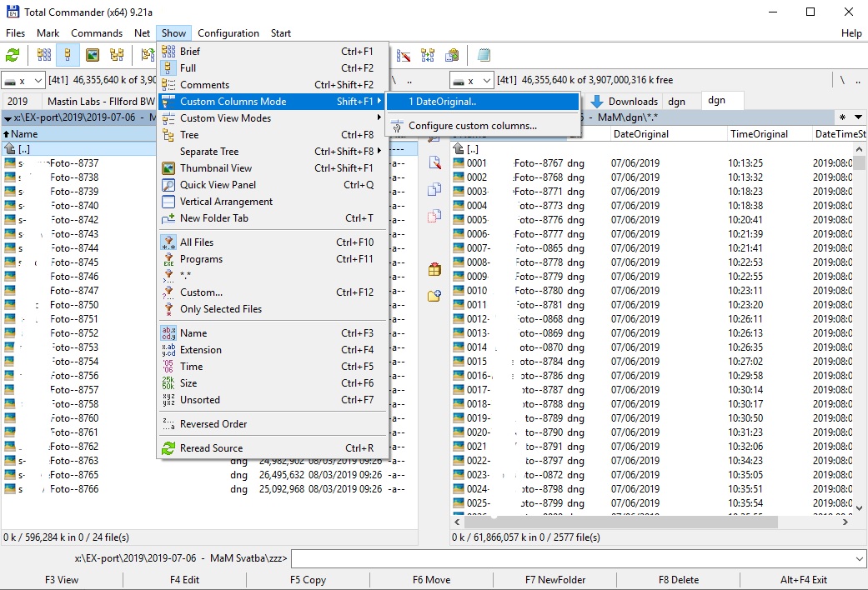Click the multi-rename tool toolbar icon

[404, 55]
